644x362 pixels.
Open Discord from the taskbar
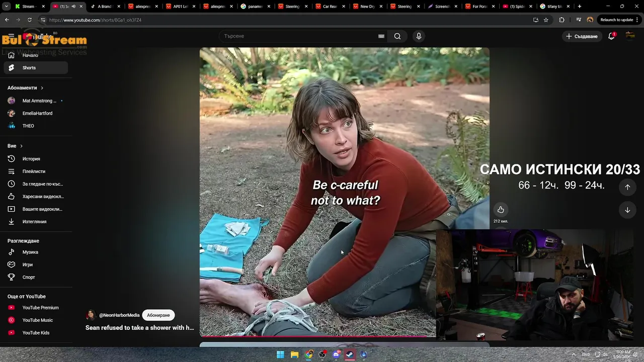[x=336, y=354]
